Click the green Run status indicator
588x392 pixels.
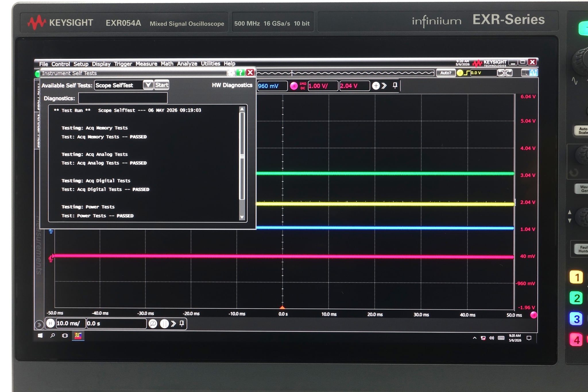37,74
